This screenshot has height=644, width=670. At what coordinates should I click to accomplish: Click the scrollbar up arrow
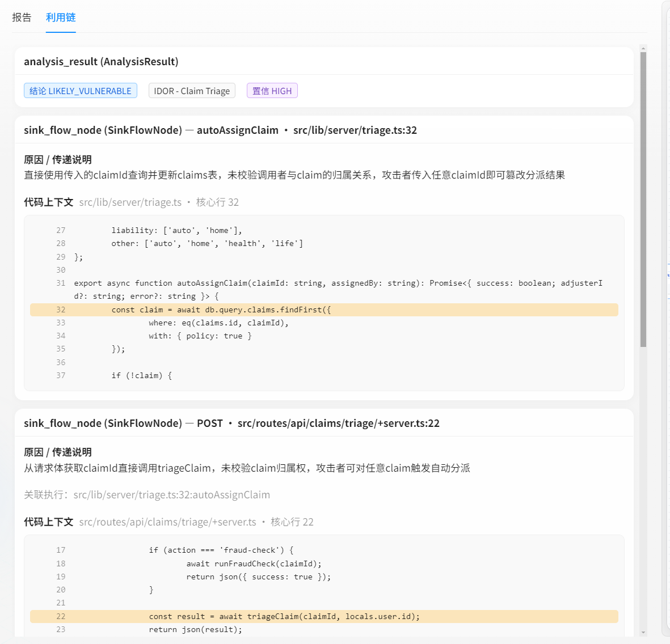[643, 48]
